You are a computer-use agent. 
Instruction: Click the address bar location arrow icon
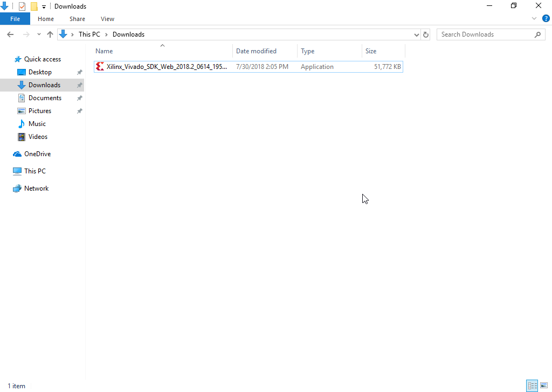tap(63, 34)
